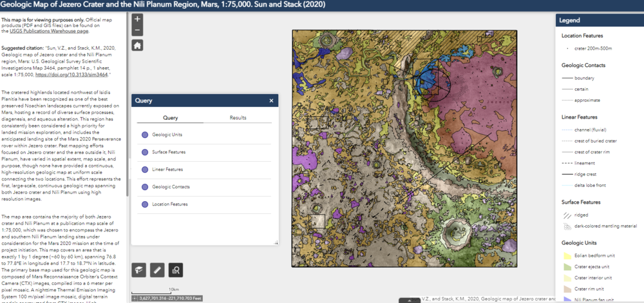The image size is (644, 303).
Task: Click the Eolian bedform unit yellow swatch
Action: [x=567, y=256]
